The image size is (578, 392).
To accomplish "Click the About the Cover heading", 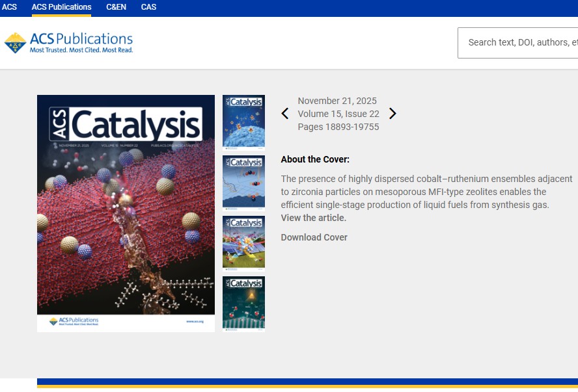I will pos(315,159).
